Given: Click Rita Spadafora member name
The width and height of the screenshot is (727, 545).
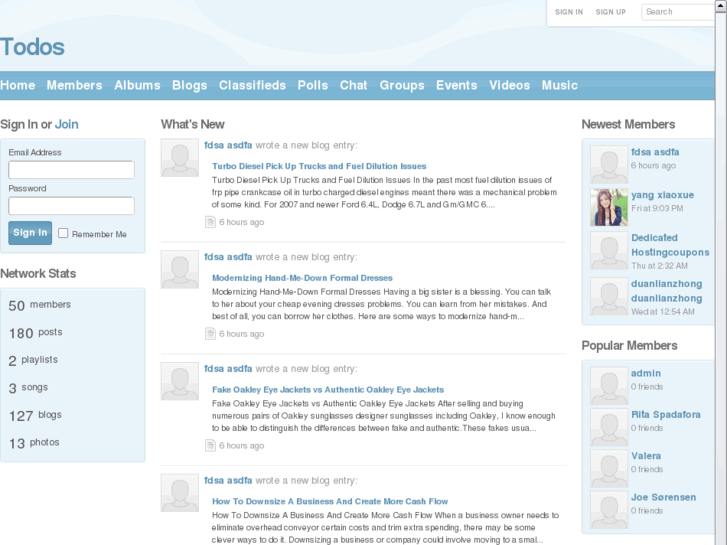Looking at the screenshot, I should coord(666,415).
